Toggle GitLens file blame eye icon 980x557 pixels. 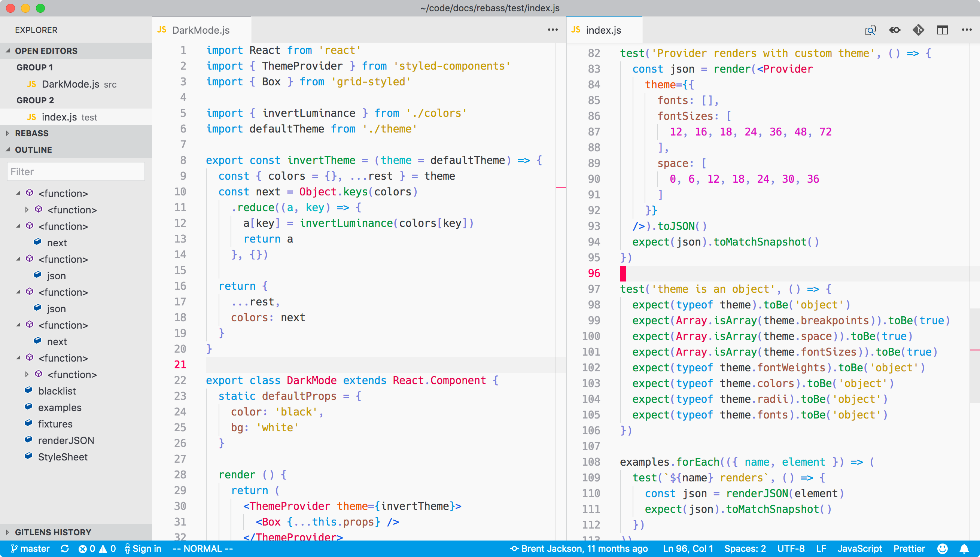click(894, 30)
